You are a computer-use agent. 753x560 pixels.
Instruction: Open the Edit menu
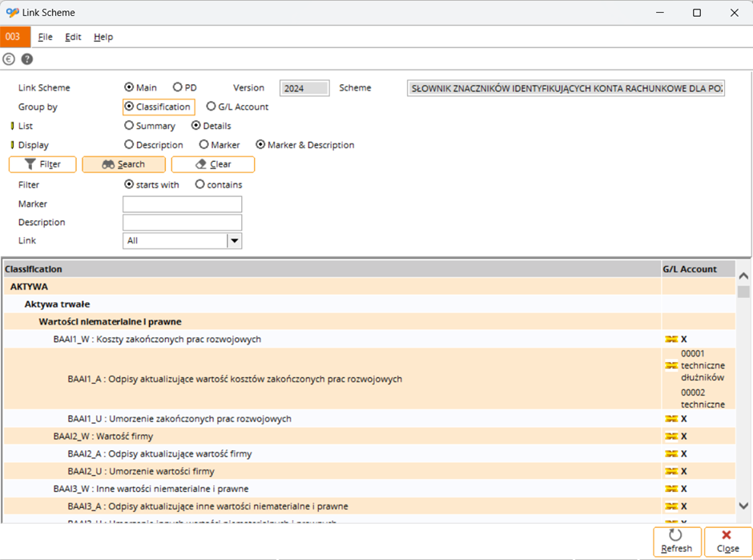[x=73, y=37]
